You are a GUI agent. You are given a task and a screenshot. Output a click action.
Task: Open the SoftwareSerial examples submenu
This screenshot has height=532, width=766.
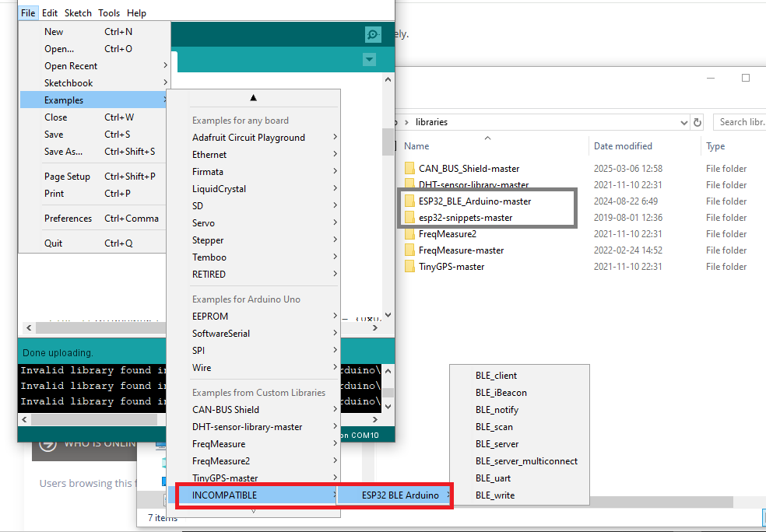coord(254,334)
